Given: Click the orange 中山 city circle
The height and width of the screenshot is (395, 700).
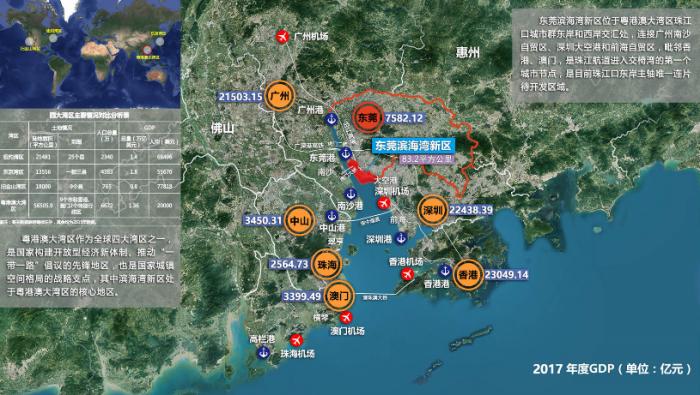Looking at the screenshot, I should tap(299, 220).
